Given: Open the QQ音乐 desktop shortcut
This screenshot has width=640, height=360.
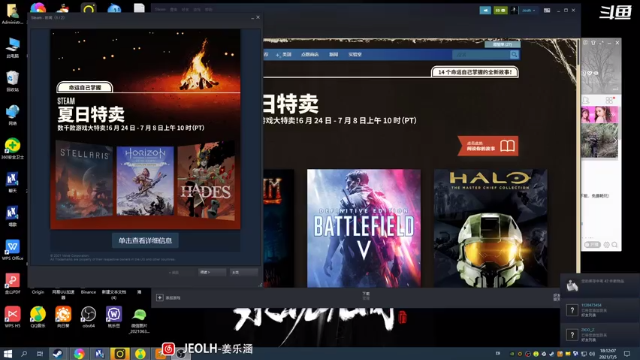Looking at the screenshot, I should click(38, 317).
